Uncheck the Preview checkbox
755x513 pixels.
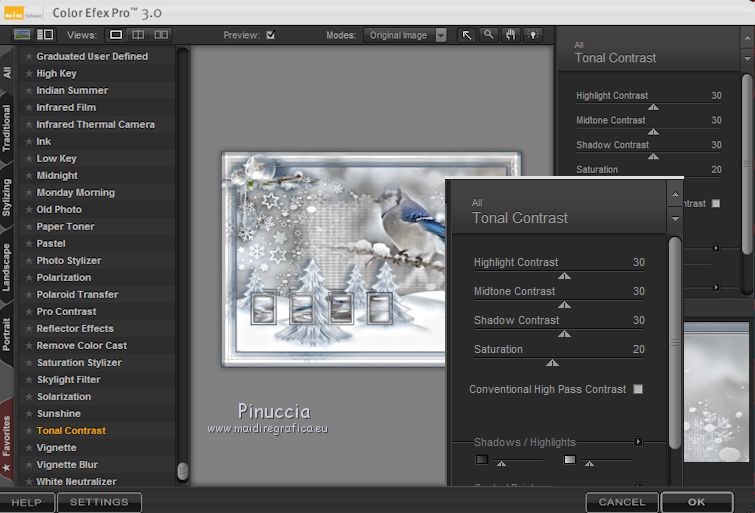(x=271, y=35)
